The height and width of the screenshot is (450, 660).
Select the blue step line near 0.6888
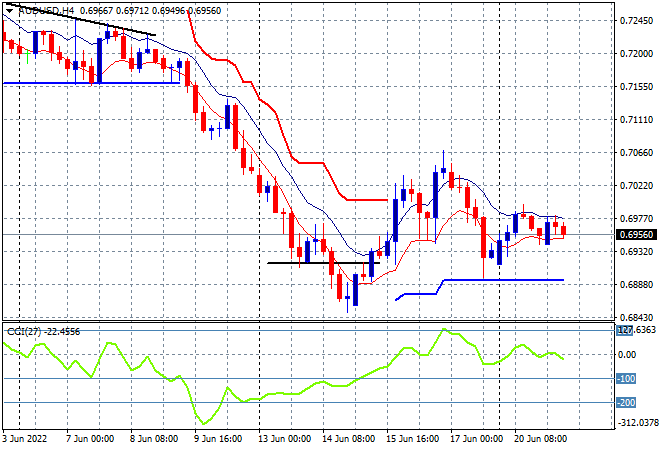[x=500, y=280]
